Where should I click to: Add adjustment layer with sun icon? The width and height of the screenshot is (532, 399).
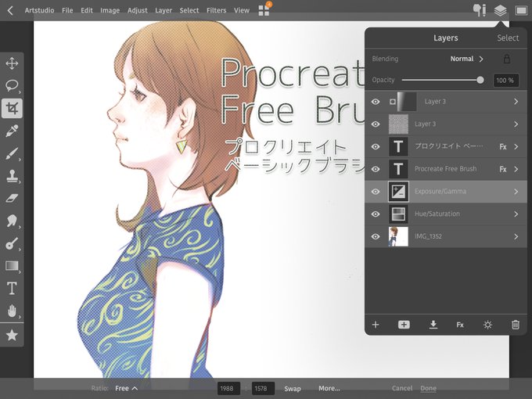pos(487,325)
